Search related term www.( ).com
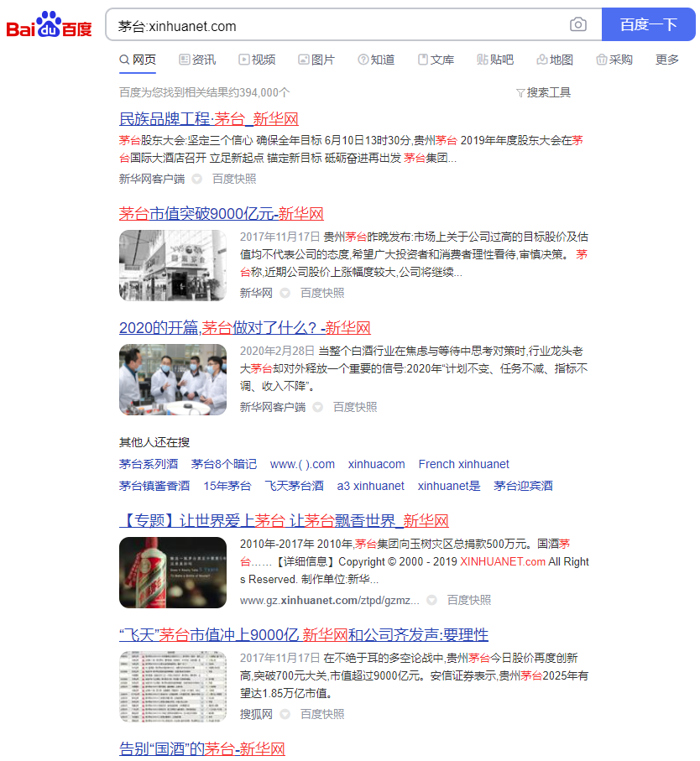The image size is (700, 761). tap(302, 464)
